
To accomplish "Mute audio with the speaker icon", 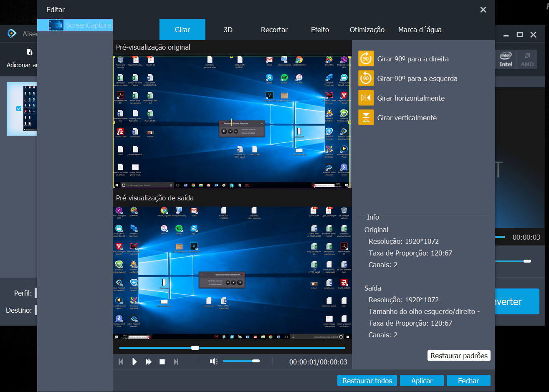I will [x=214, y=362].
